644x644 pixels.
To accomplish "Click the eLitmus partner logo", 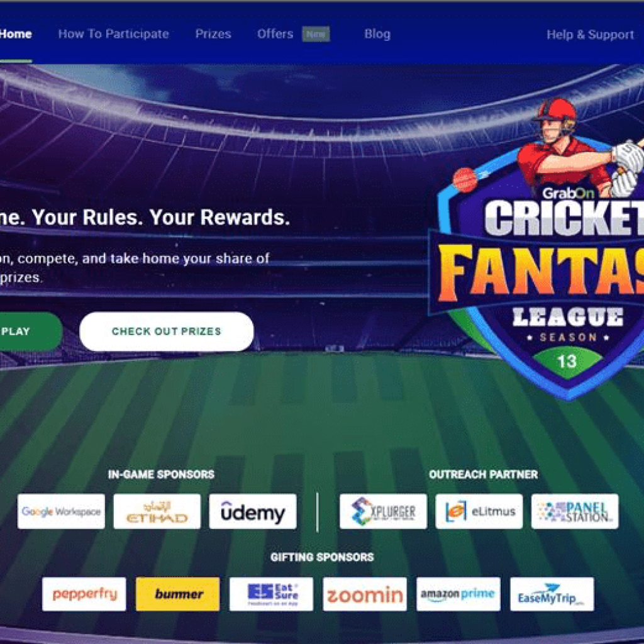I will (x=479, y=511).
